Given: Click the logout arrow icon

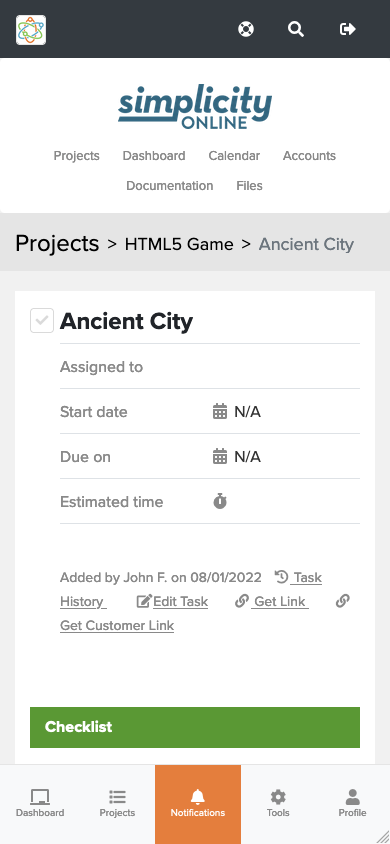Looking at the screenshot, I should coord(348,29).
